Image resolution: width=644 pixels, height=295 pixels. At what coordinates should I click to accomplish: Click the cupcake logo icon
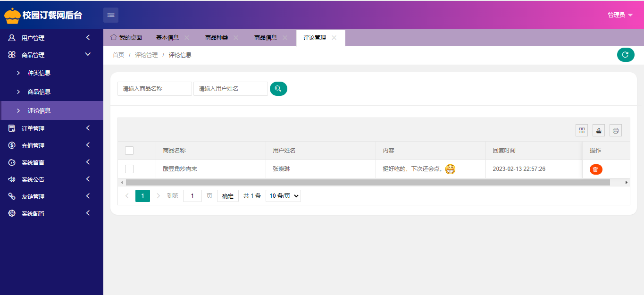[x=12, y=16]
